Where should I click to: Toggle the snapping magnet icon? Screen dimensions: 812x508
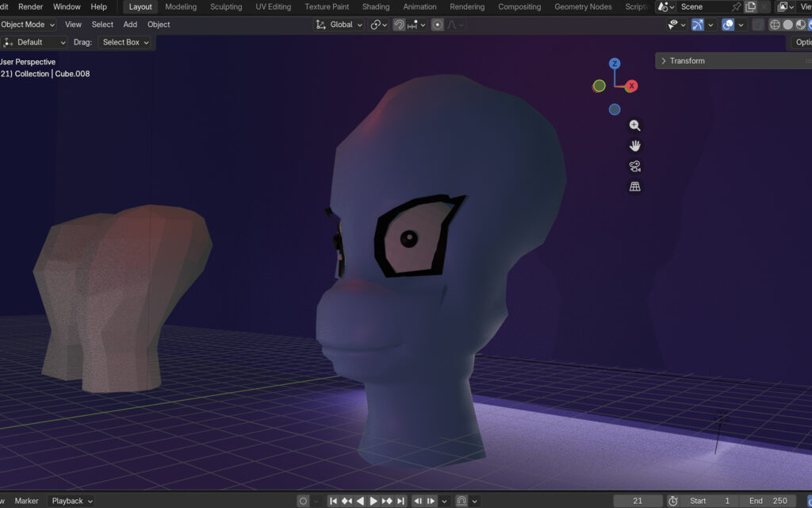tap(400, 25)
